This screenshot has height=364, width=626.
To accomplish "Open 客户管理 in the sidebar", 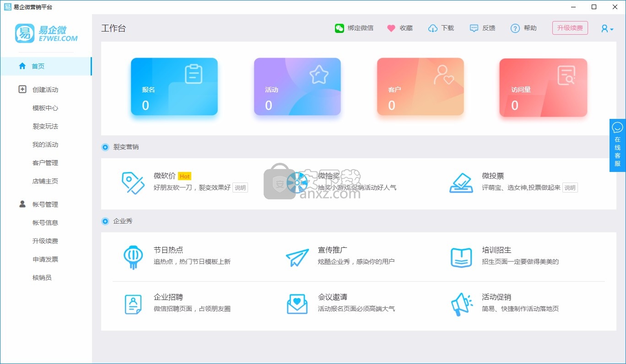I will pos(45,163).
